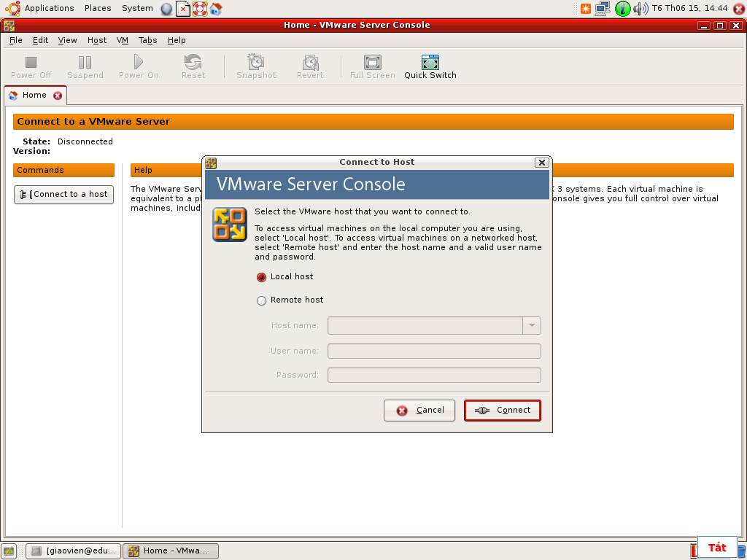Click the Full Screen toolbar icon
Viewport: 747px width, 560px height.
(x=372, y=63)
